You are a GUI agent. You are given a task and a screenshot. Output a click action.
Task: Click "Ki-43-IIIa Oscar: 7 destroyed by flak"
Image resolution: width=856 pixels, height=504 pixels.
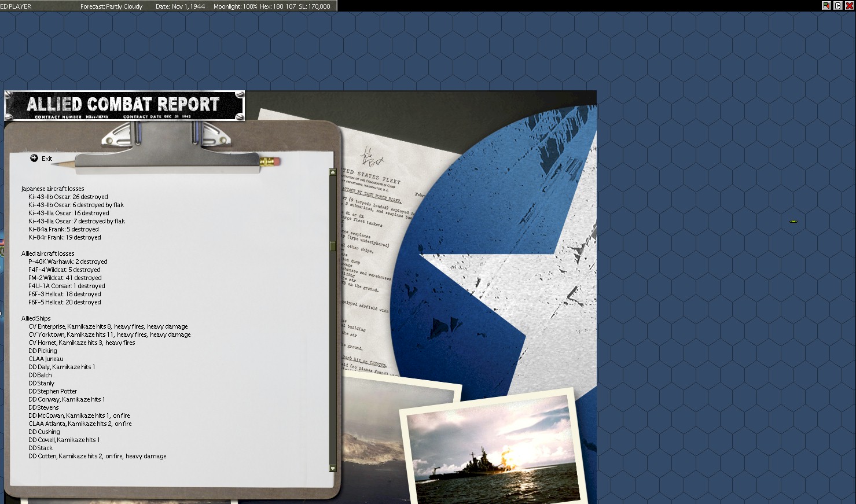(76, 221)
